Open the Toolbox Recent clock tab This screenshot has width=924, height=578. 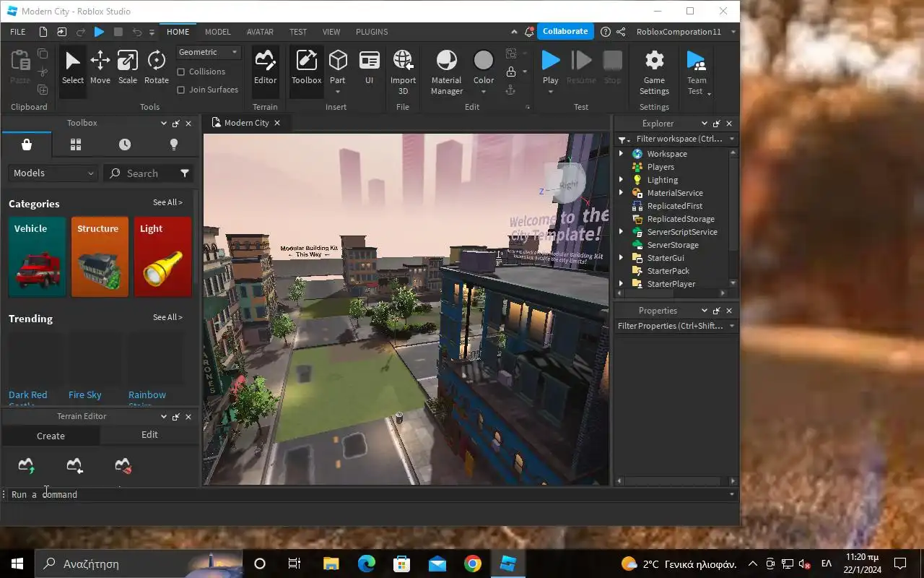[125, 144]
